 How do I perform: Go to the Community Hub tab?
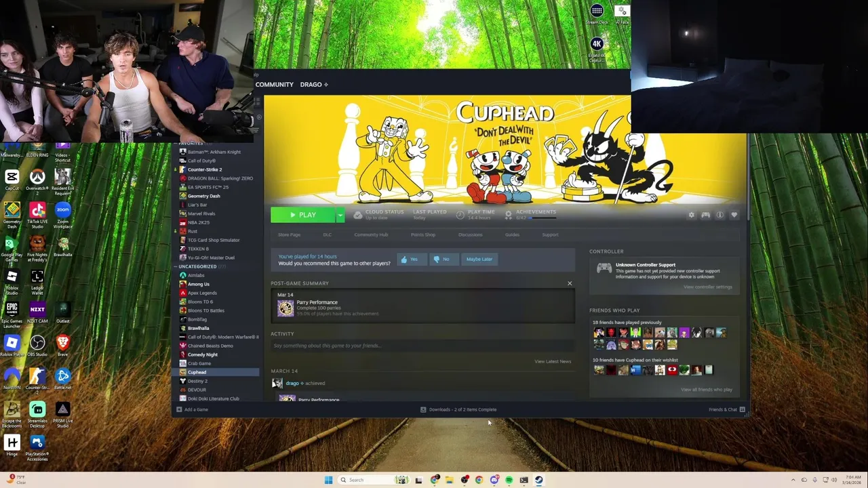tap(371, 235)
